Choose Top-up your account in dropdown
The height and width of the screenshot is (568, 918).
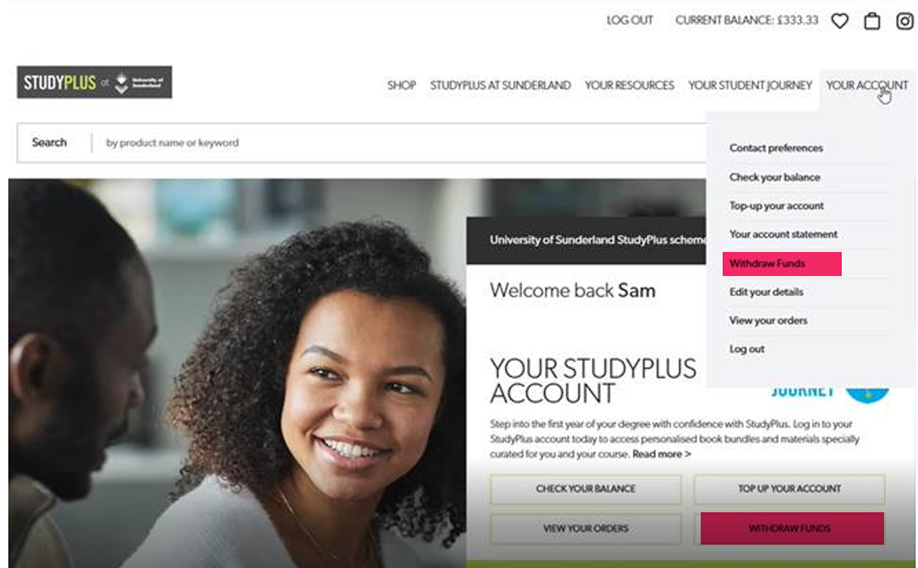776,206
